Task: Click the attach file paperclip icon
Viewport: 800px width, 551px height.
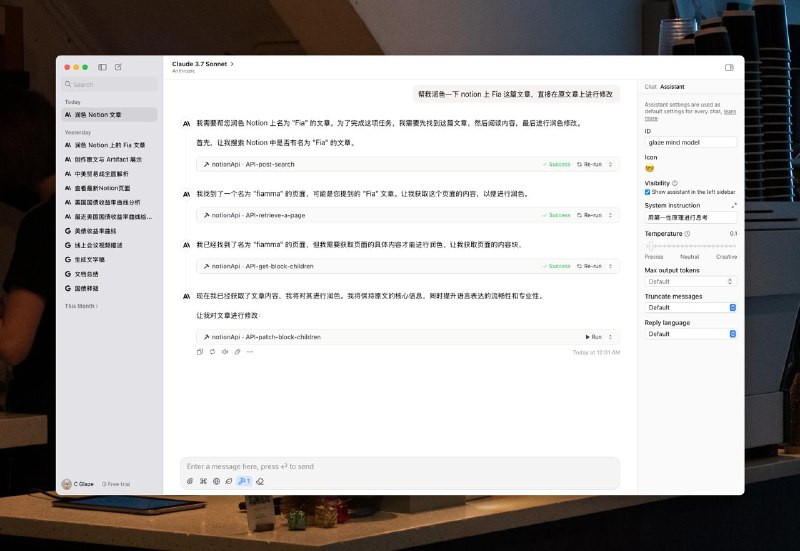Action: pyautogui.click(x=190, y=481)
